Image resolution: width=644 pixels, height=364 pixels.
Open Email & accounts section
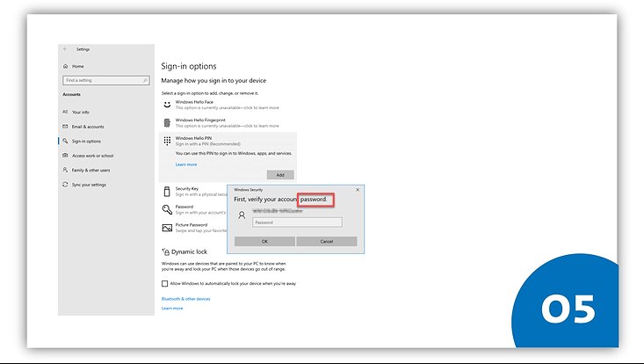click(x=87, y=127)
